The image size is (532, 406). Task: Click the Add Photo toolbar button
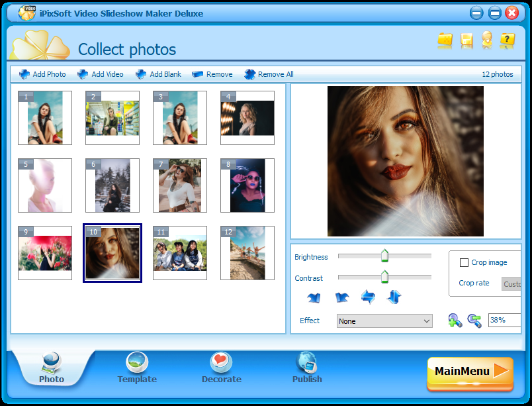[42, 74]
